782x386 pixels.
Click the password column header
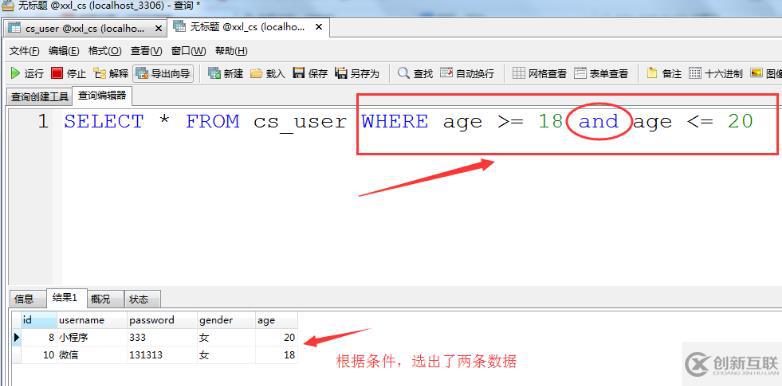162,320
